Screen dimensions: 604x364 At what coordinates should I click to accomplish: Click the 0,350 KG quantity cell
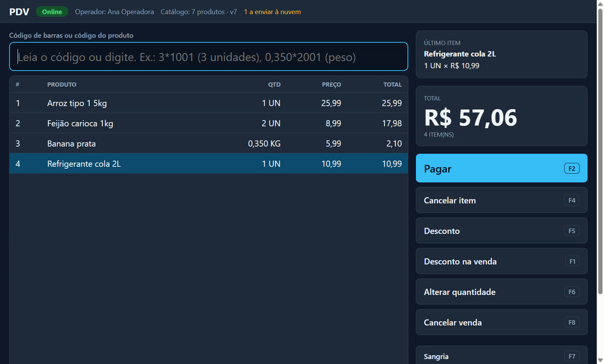click(x=264, y=144)
